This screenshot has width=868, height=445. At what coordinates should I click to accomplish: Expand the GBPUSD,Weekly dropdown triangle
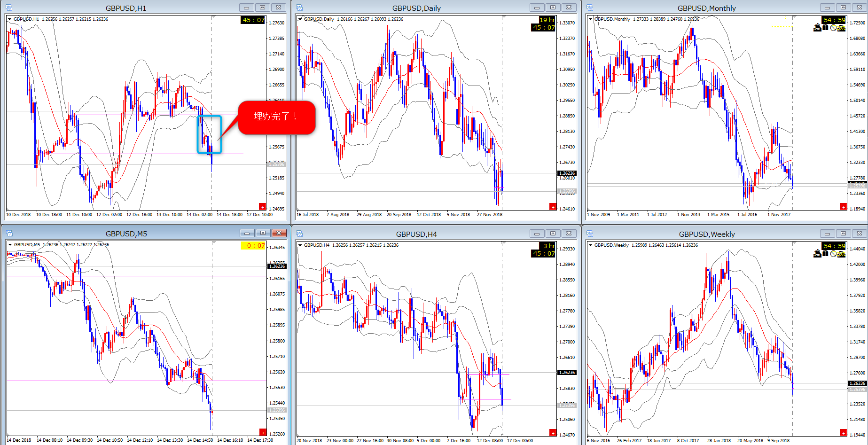coord(590,245)
